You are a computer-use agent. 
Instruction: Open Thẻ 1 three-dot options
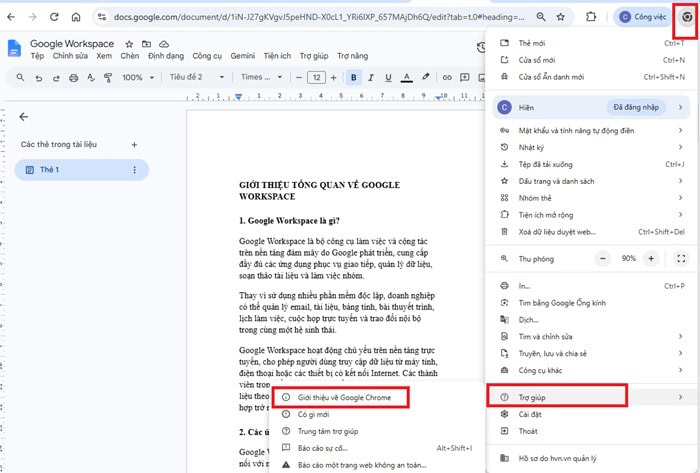click(134, 170)
